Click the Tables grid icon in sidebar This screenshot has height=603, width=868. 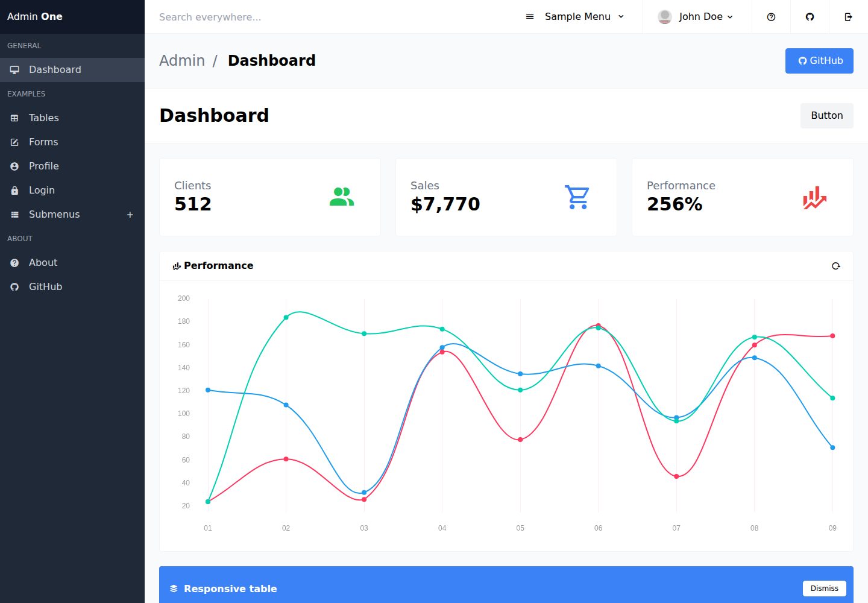pyautogui.click(x=14, y=118)
